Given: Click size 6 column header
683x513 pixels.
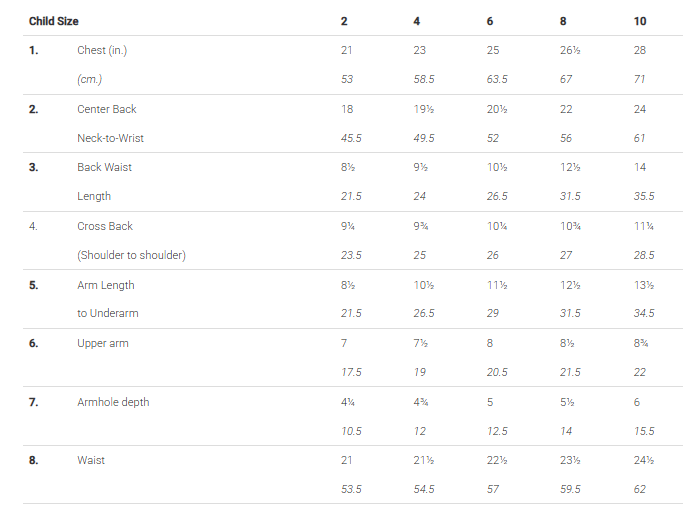Looking at the screenshot, I should pos(490,21).
